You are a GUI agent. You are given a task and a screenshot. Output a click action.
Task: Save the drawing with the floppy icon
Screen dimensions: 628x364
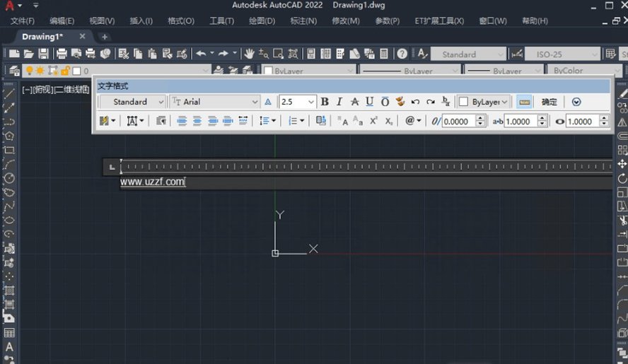pyautogui.click(x=43, y=54)
